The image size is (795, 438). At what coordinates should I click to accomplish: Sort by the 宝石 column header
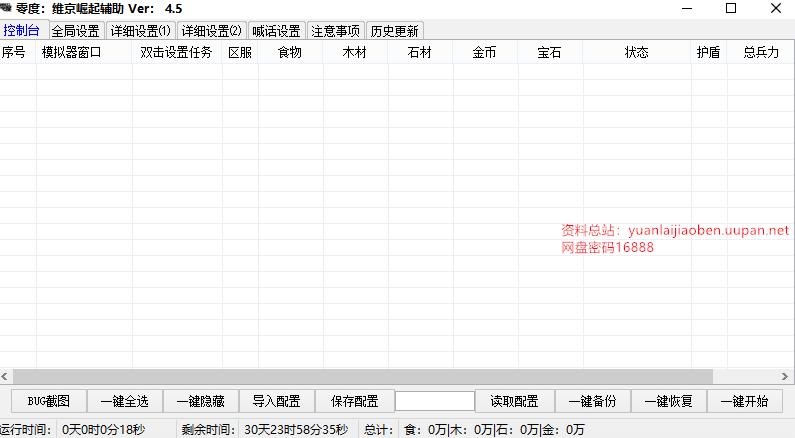pyautogui.click(x=550, y=52)
